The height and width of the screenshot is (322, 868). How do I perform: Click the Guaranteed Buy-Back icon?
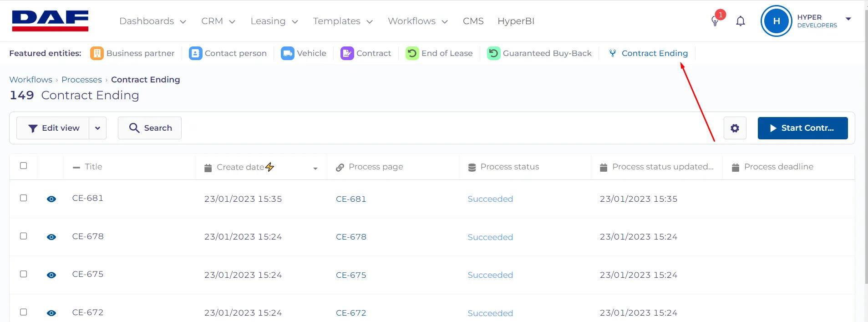click(493, 53)
